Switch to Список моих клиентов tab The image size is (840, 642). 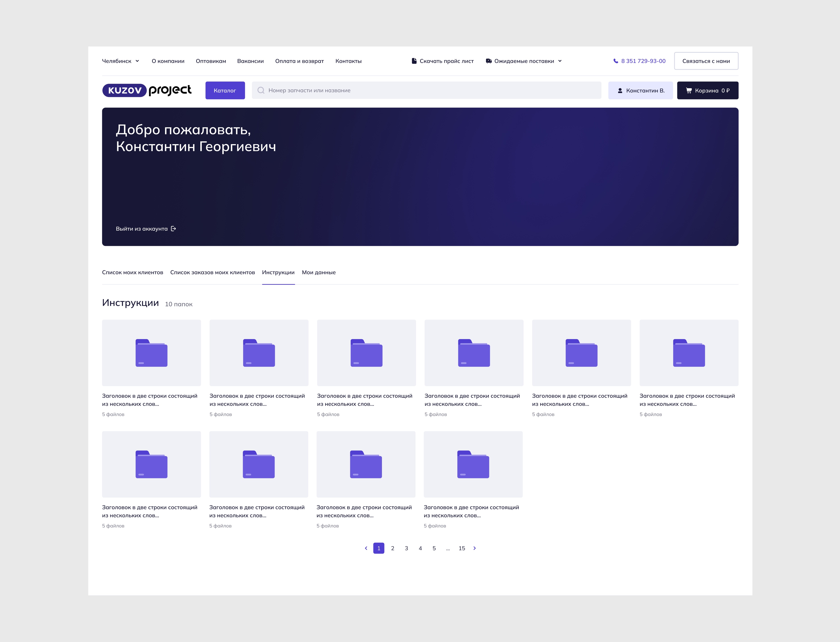133,272
